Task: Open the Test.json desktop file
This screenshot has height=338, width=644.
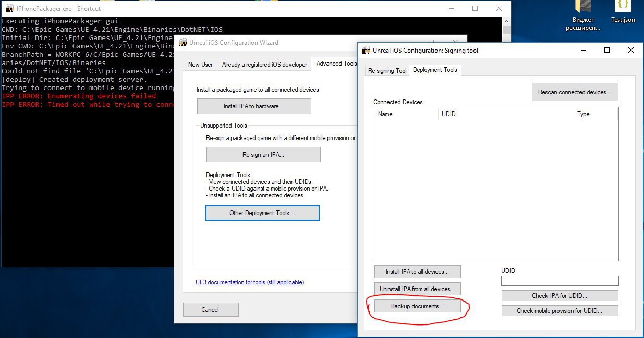Action: (x=623, y=12)
